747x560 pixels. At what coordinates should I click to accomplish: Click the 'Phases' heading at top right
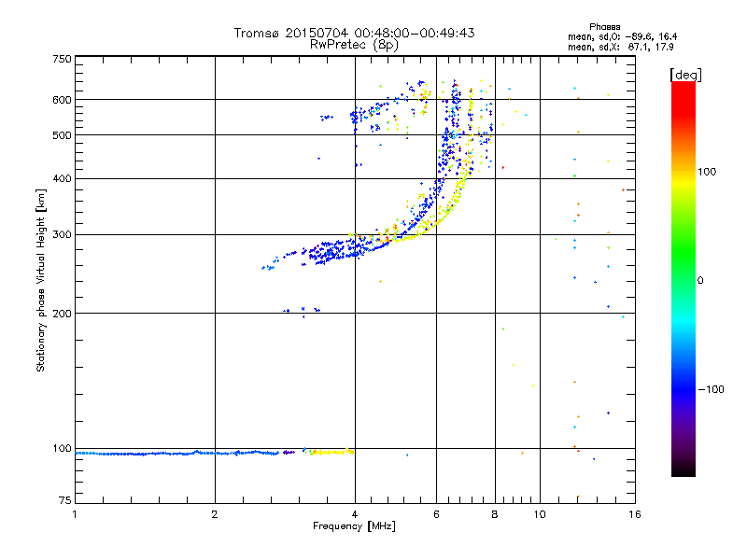pyautogui.click(x=604, y=27)
